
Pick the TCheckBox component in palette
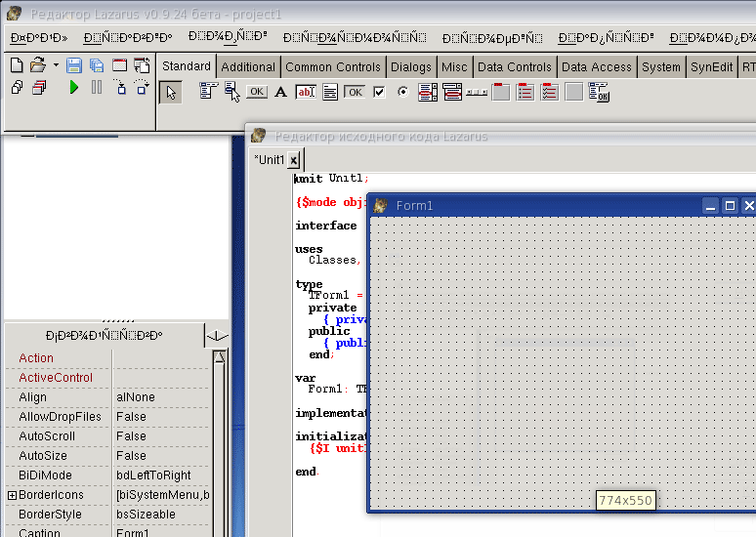379,92
